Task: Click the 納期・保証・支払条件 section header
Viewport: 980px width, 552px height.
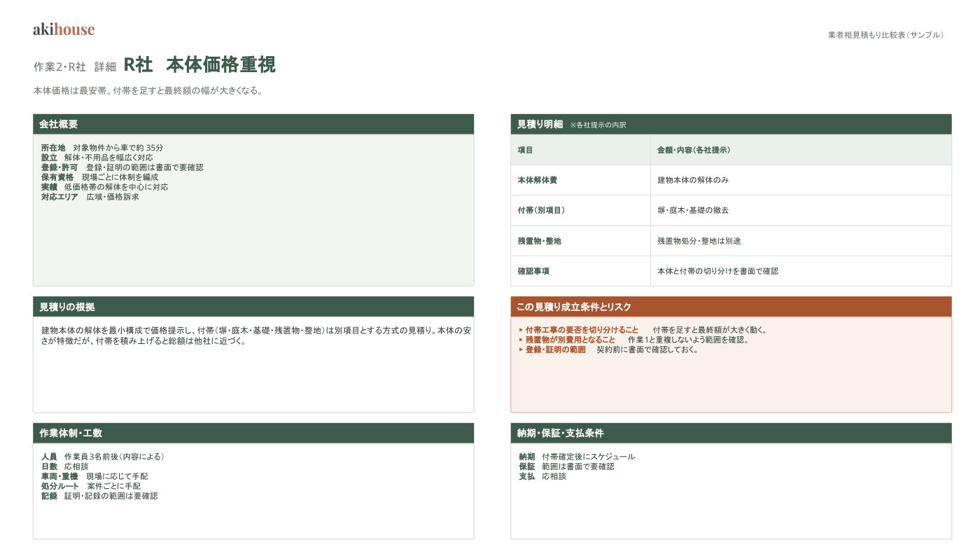Action: [731, 433]
